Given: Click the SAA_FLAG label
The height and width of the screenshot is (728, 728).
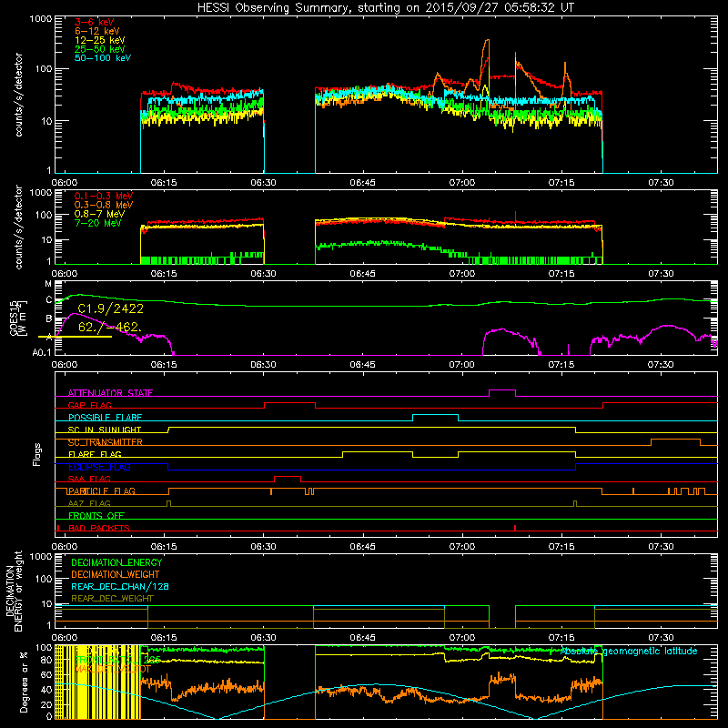Looking at the screenshot, I should click(x=89, y=479).
